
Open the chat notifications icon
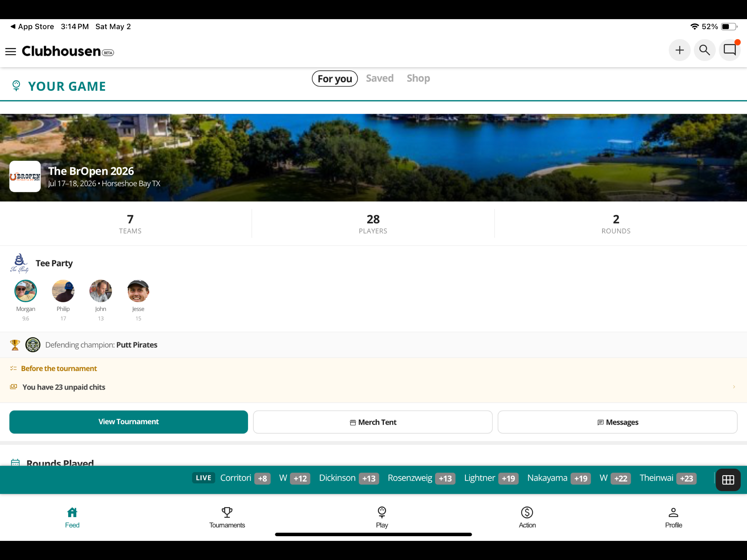point(730,50)
